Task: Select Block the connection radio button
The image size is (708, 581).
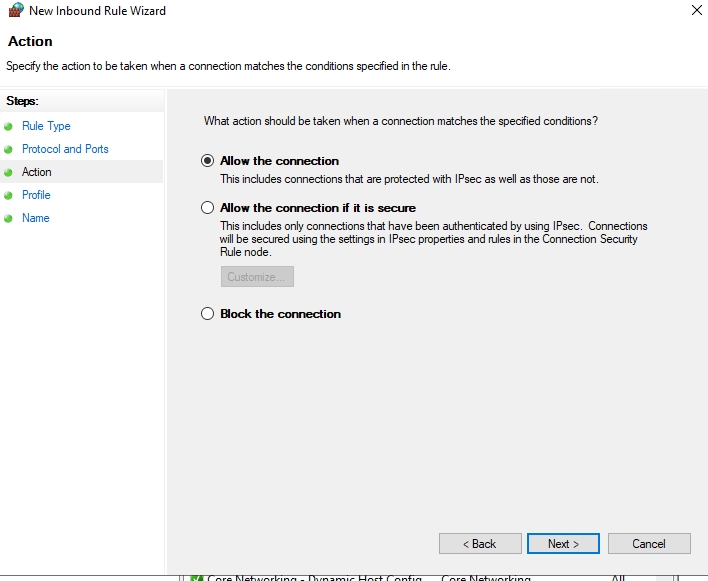Action: pyautogui.click(x=208, y=314)
